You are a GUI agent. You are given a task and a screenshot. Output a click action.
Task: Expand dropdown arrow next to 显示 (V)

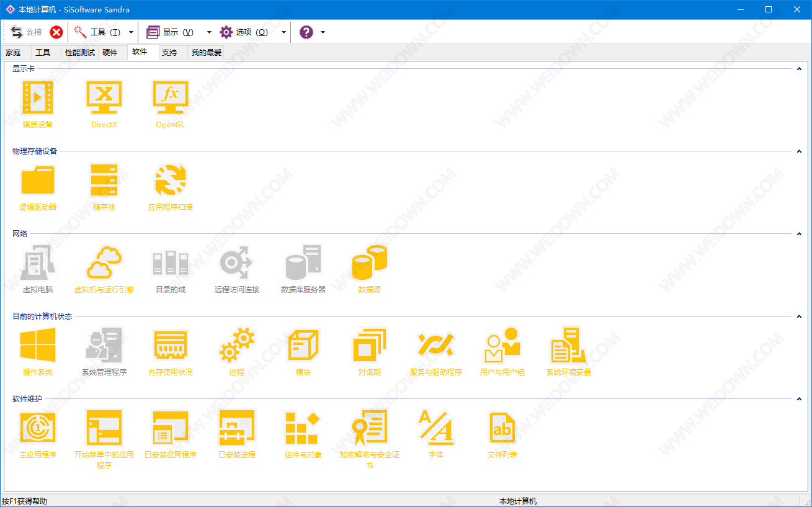pos(209,32)
